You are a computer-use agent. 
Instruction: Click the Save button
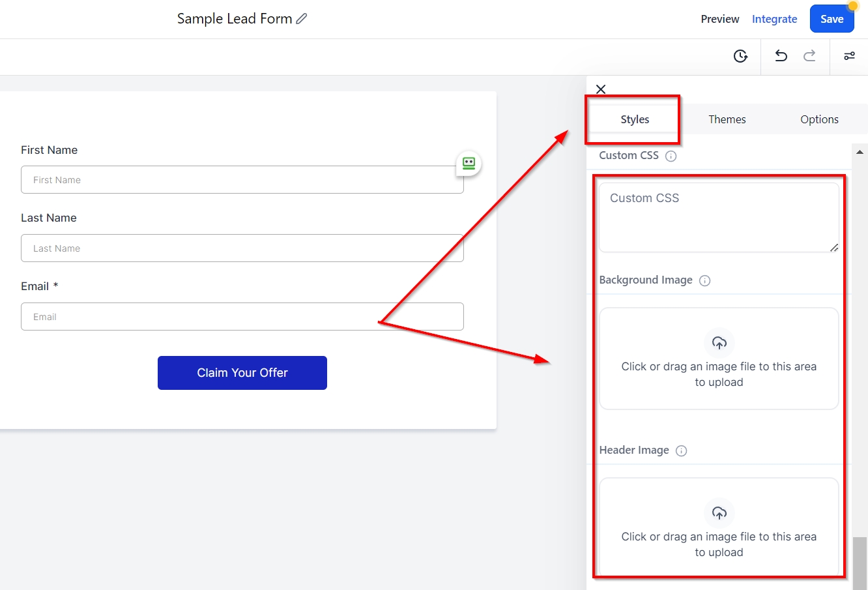coord(832,19)
